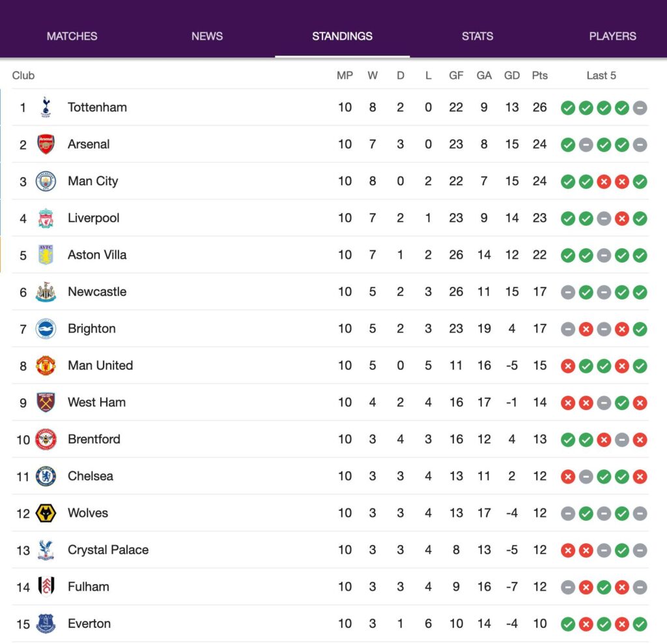Viewport: 667px width, 644px height.
Task: Click the Liverpool club crest
Action: tap(46, 218)
